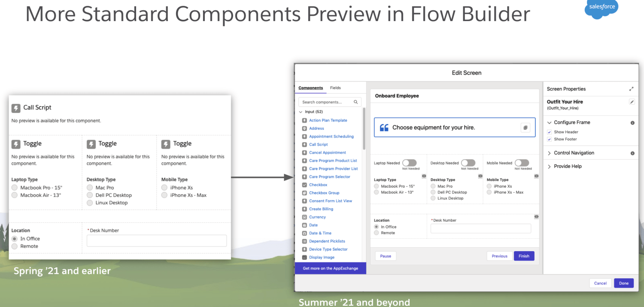Viewport: 644px width, 307px height.
Task: Switch to the Fields tab
Action: [335, 88]
